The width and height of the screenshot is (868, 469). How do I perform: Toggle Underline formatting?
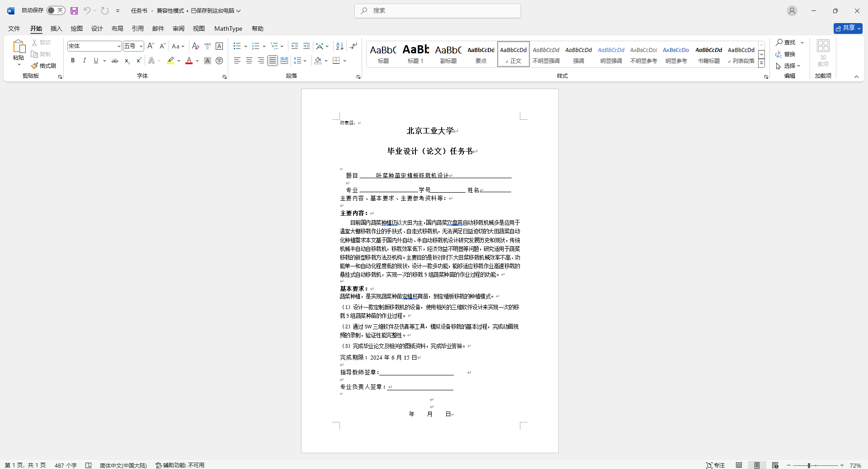coord(96,61)
